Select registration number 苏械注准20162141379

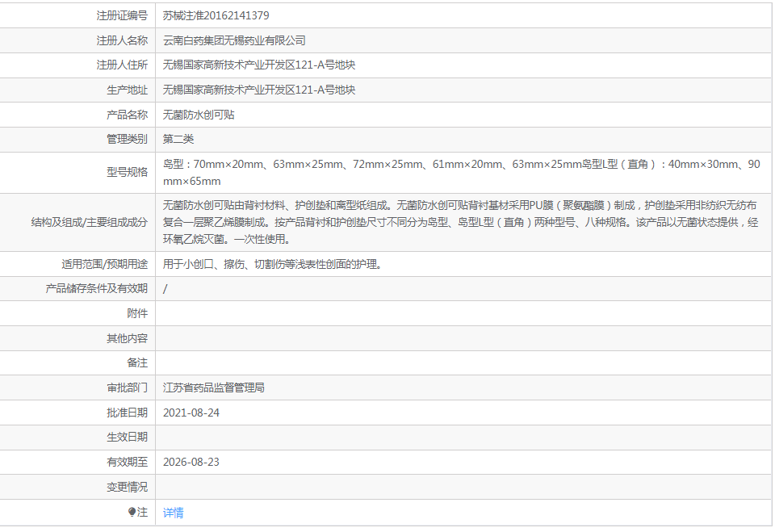[216, 15]
